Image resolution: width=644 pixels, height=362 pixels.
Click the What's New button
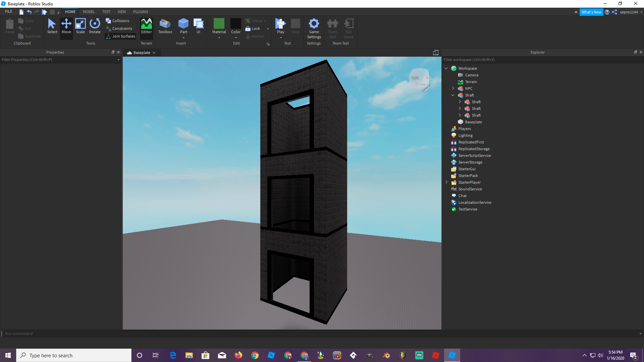click(x=591, y=12)
